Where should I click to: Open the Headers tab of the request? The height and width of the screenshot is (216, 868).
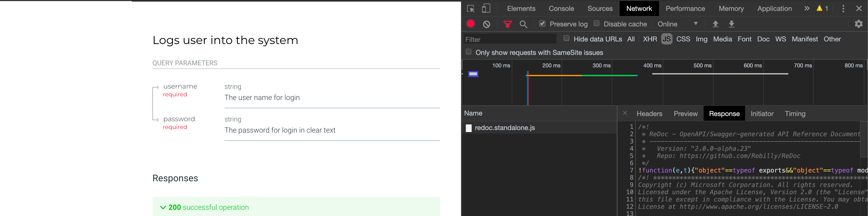pyautogui.click(x=649, y=114)
